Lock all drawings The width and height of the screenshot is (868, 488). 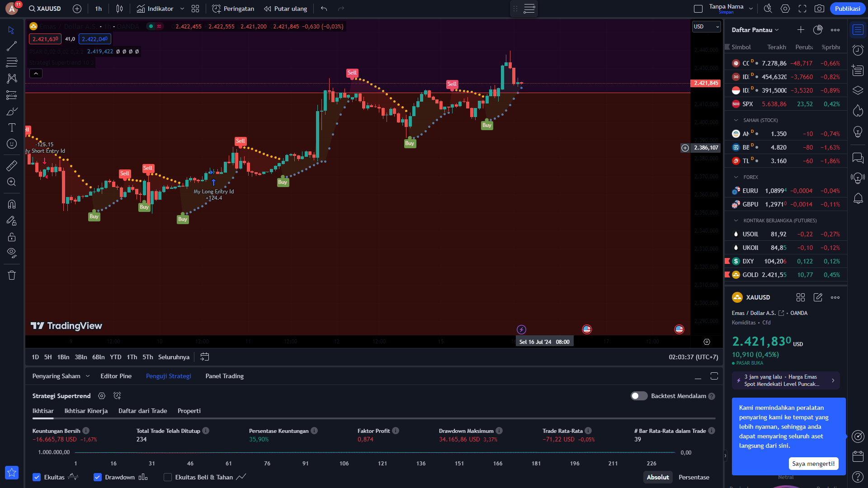click(12, 237)
